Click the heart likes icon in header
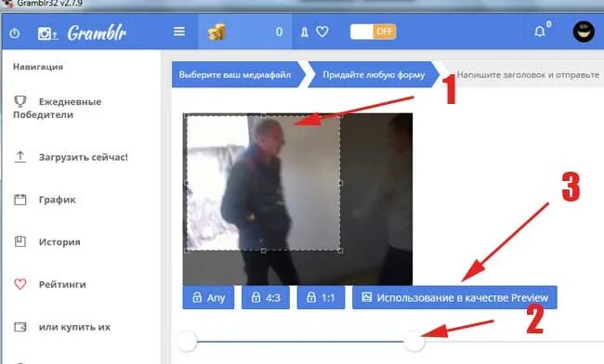604x364 pixels. click(x=322, y=32)
